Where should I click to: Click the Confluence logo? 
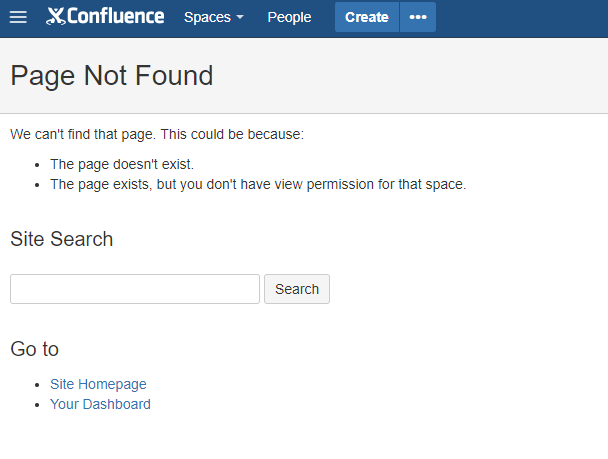coord(105,17)
